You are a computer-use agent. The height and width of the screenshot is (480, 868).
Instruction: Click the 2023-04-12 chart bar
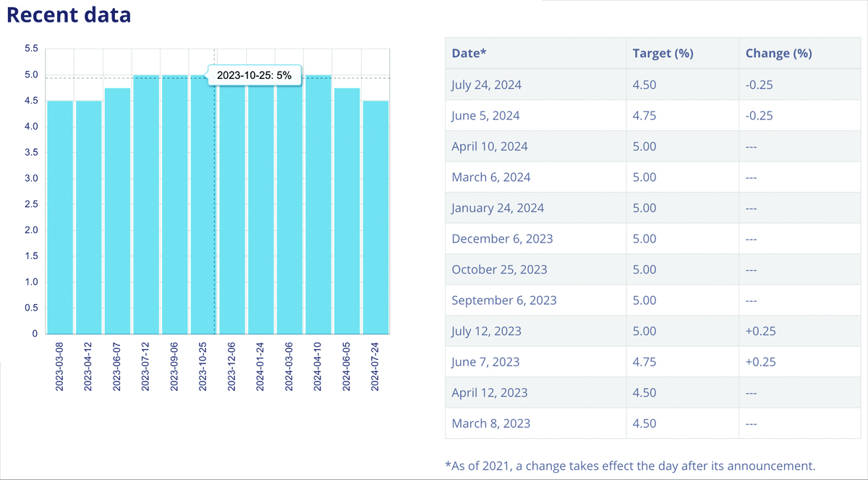89,217
